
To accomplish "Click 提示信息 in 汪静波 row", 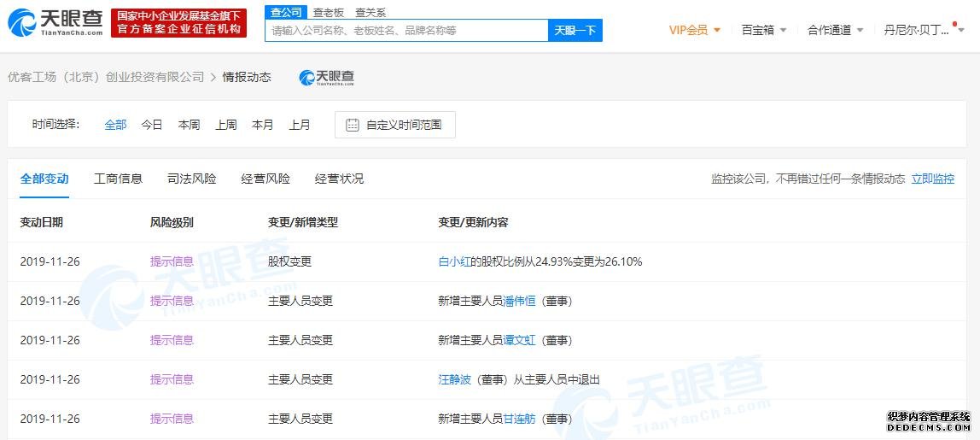I will click(x=172, y=379).
